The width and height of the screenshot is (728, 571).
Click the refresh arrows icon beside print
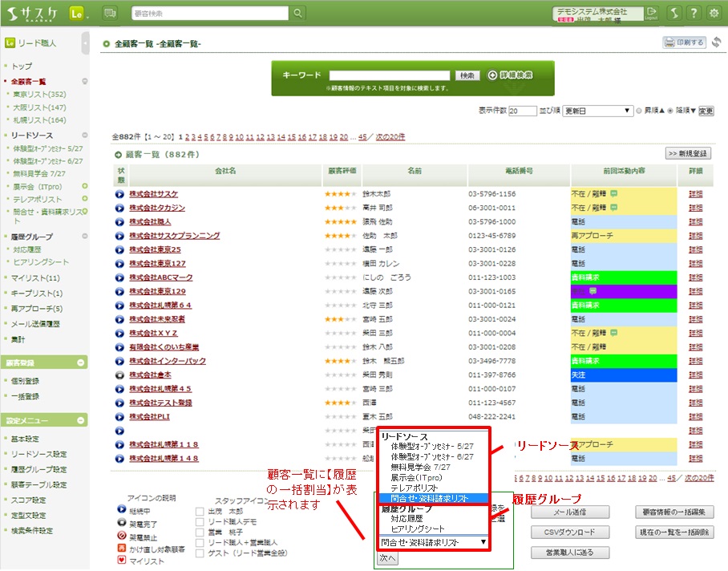point(716,43)
